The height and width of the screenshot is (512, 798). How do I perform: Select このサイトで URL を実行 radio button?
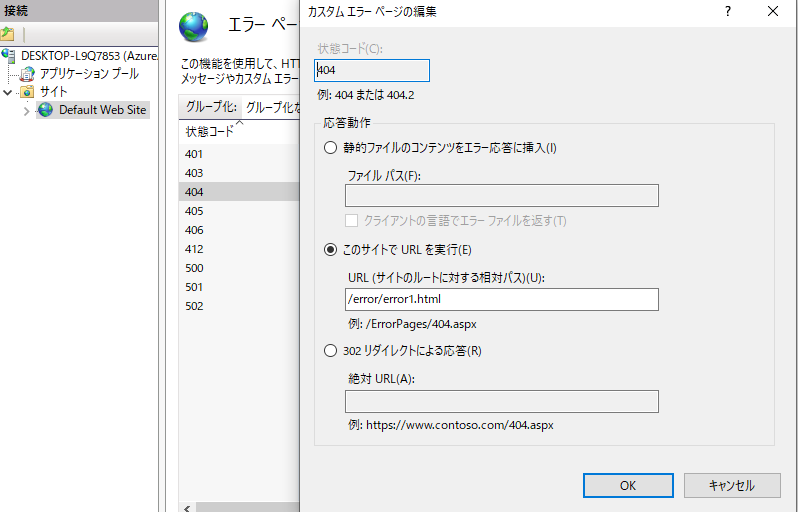(x=330, y=250)
